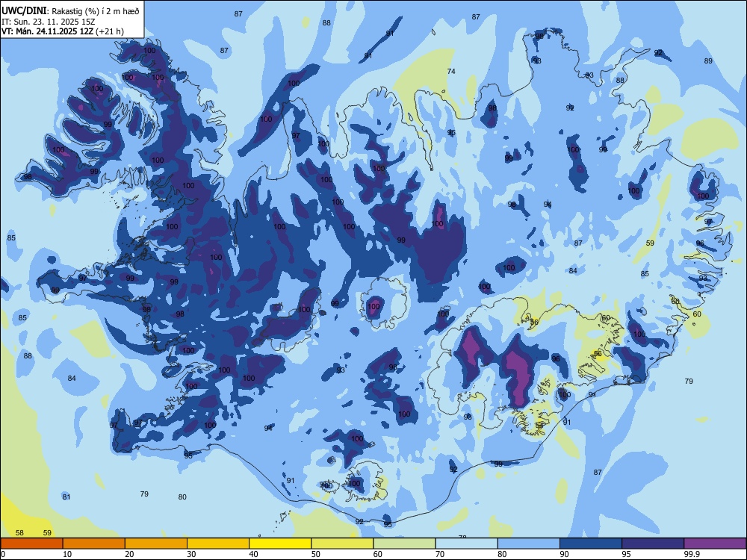Click the title text 'UWC/DINI: Rakastig (%) í 2 m hæð'
This screenshot has width=747, height=560.
(70, 10)
